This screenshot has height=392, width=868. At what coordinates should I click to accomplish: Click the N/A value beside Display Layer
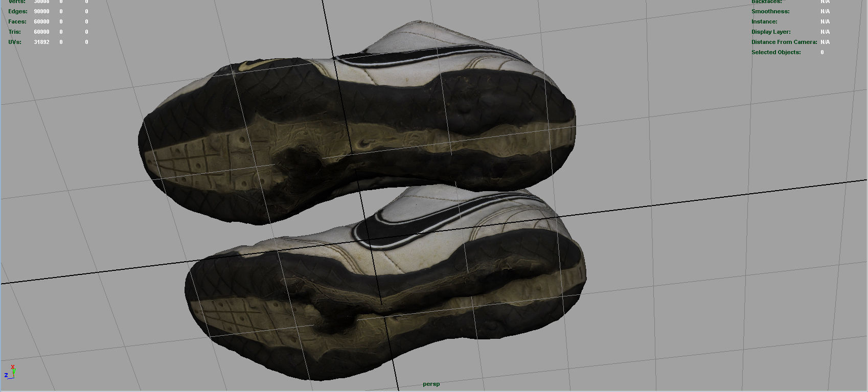click(x=825, y=32)
